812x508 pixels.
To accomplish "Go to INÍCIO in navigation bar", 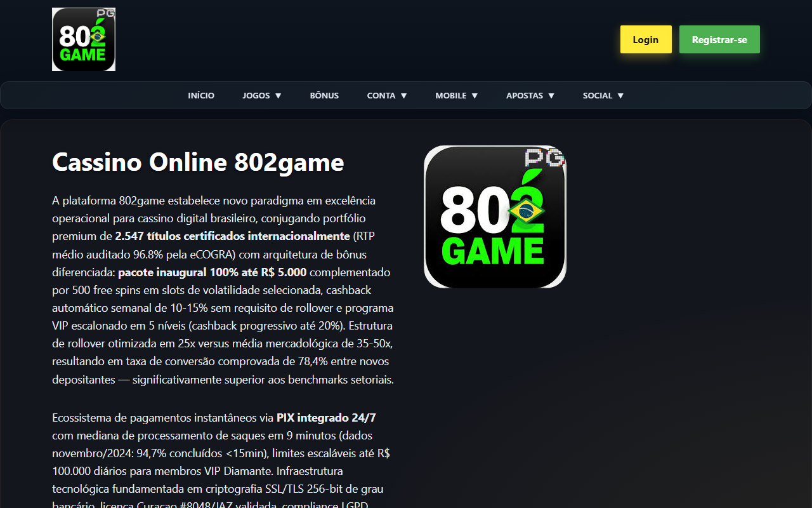I will (x=201, y=95).
